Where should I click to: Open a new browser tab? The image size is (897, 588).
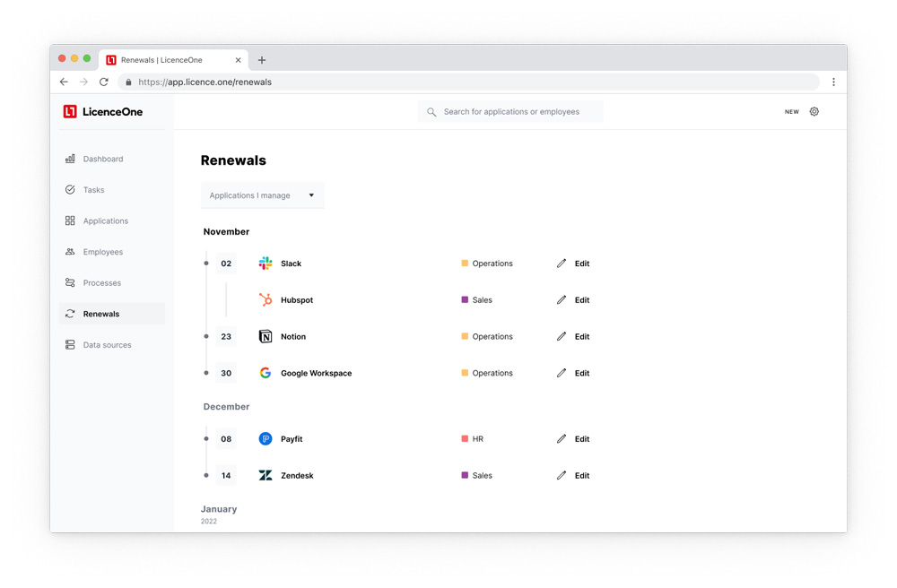261,60
